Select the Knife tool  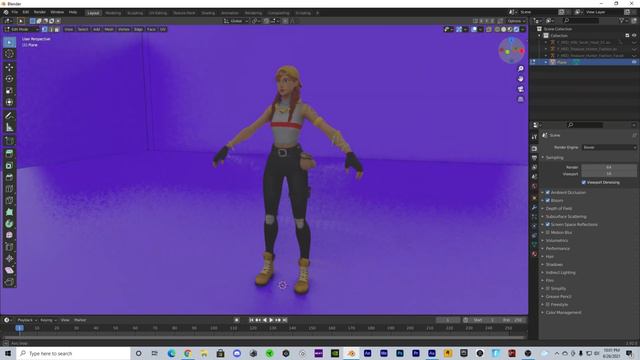(x=9, y=200)
